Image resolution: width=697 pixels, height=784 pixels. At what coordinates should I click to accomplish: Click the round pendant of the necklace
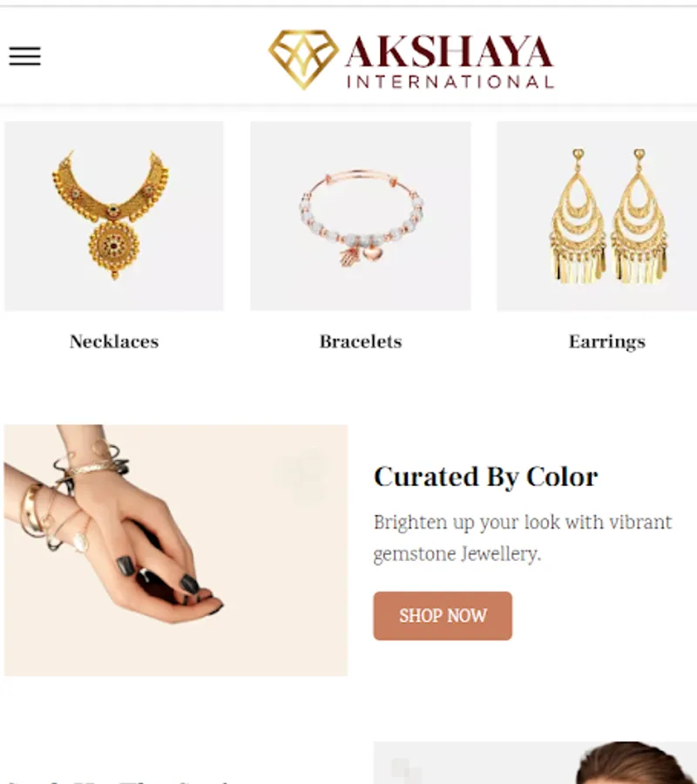114,248
